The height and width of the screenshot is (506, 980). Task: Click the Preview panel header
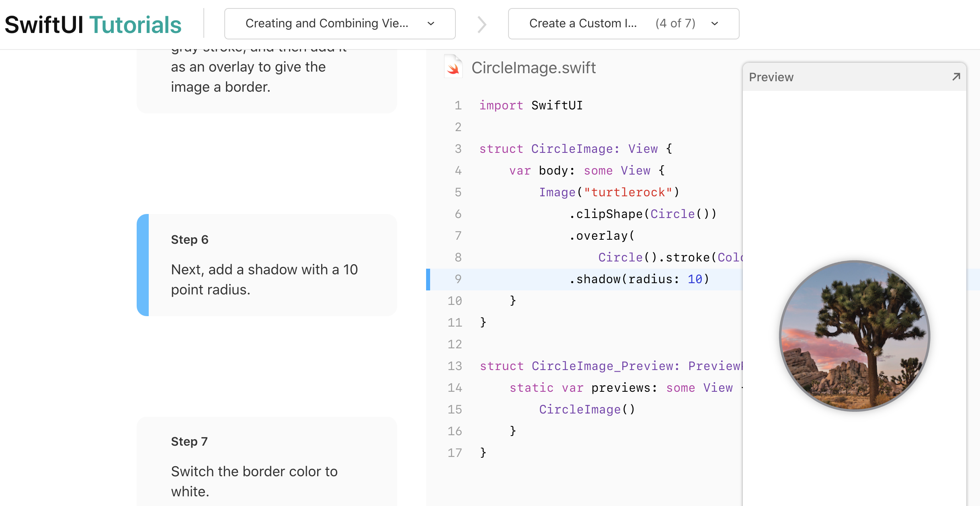click(x=771, y=77)
